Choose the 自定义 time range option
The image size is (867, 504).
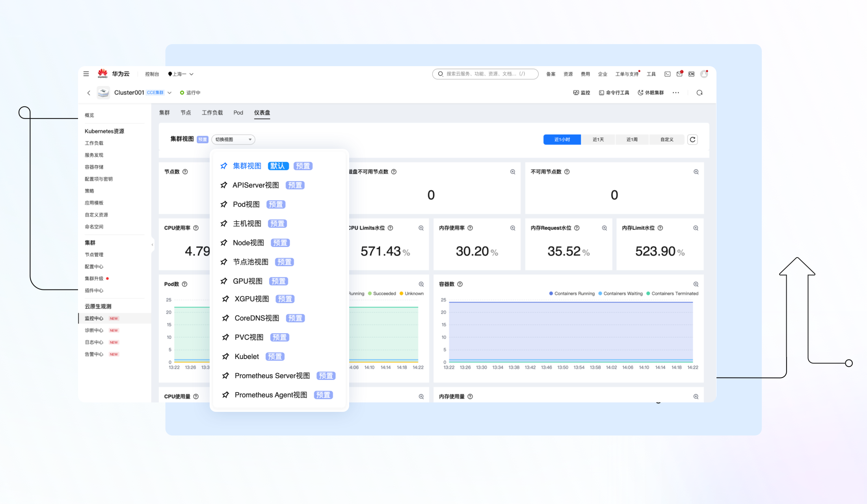point(666,139)
